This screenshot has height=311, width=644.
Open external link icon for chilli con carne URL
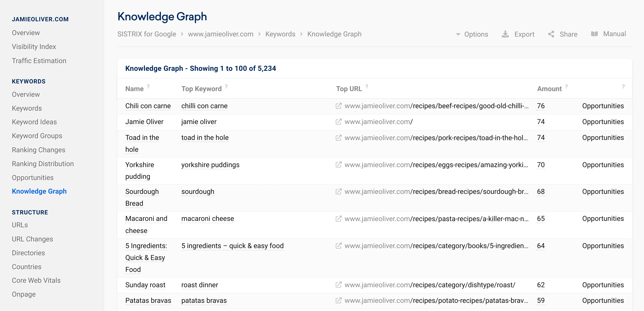pos(338,106)
